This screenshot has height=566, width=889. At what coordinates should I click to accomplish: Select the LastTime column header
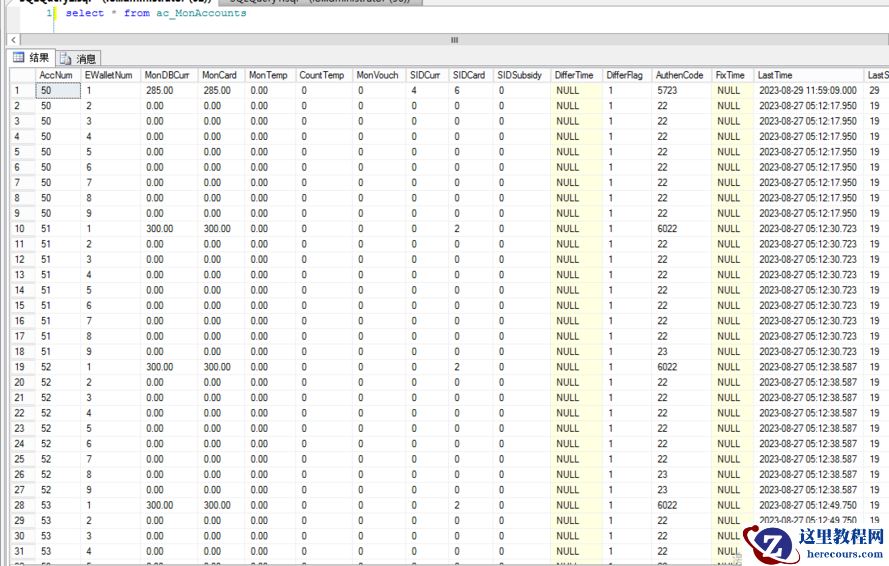[x=775, y=75]
